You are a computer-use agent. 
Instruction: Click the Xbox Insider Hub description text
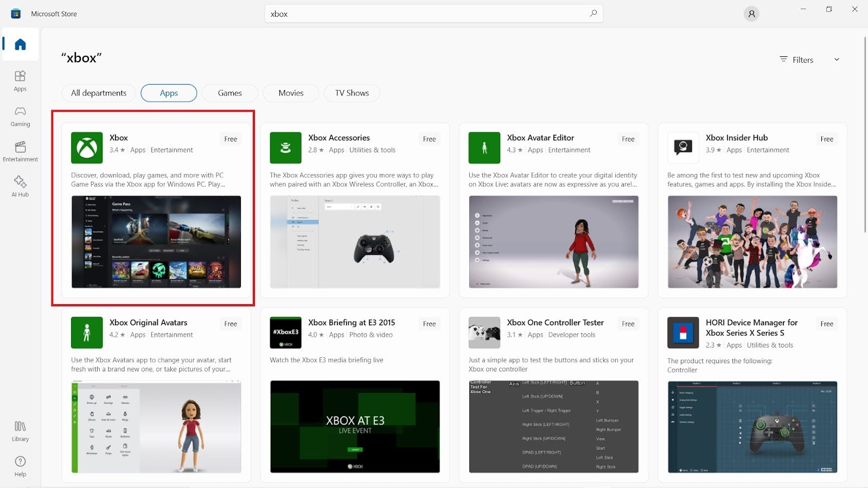(752, 179)
